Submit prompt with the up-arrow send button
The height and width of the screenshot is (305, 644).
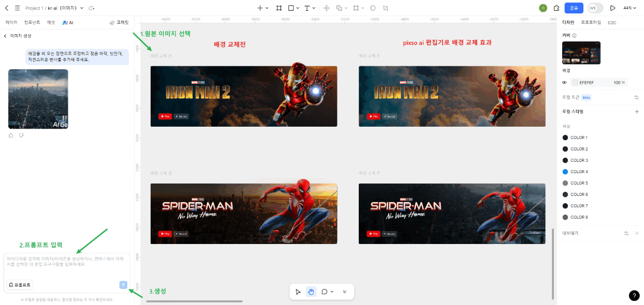pos(123,285)
